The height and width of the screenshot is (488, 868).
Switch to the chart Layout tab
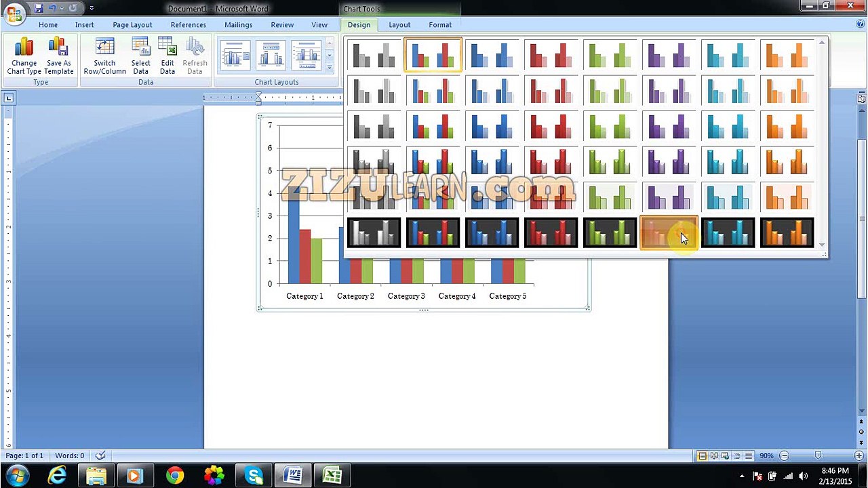399,24
